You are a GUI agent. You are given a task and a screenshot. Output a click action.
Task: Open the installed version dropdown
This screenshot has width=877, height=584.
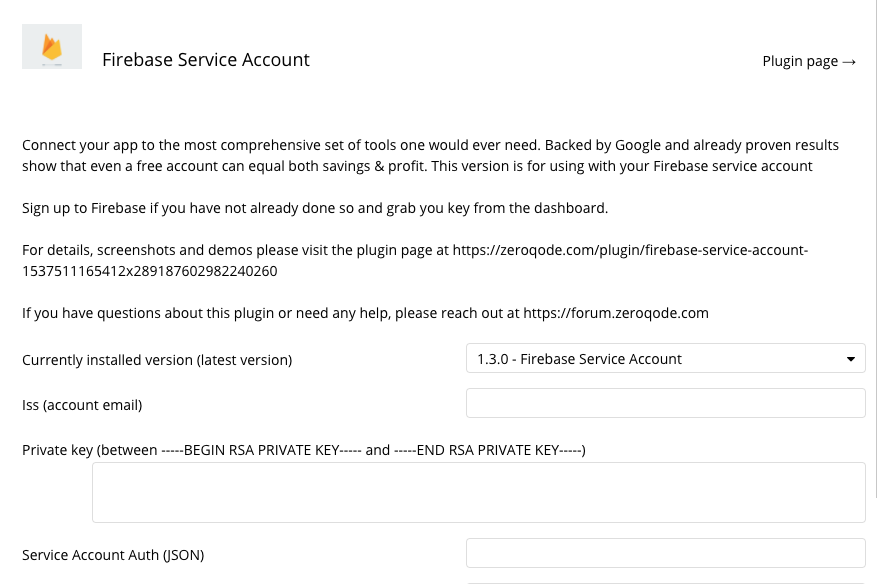click(666, 359)
